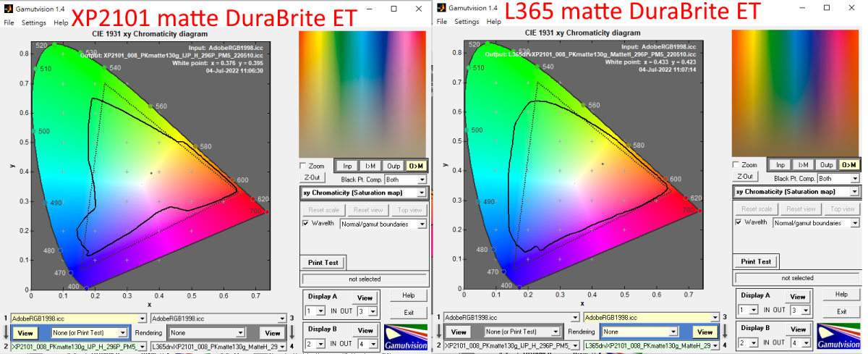Click the Gamutvision logo in the XP2101 window

click(406, 338)
